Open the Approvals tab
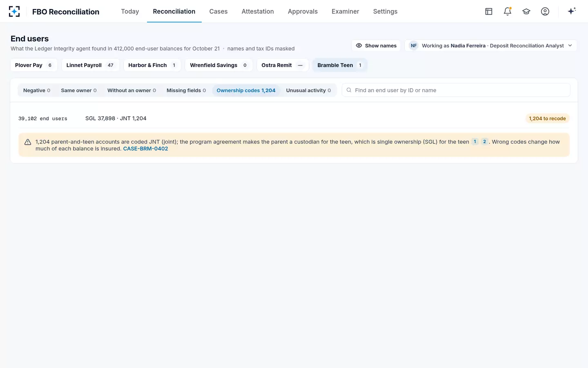588x368 pixels. tap(303, 11)
